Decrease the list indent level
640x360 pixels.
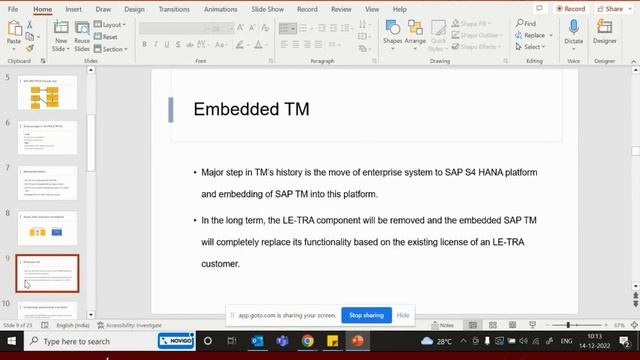click(x=322, y=28)
